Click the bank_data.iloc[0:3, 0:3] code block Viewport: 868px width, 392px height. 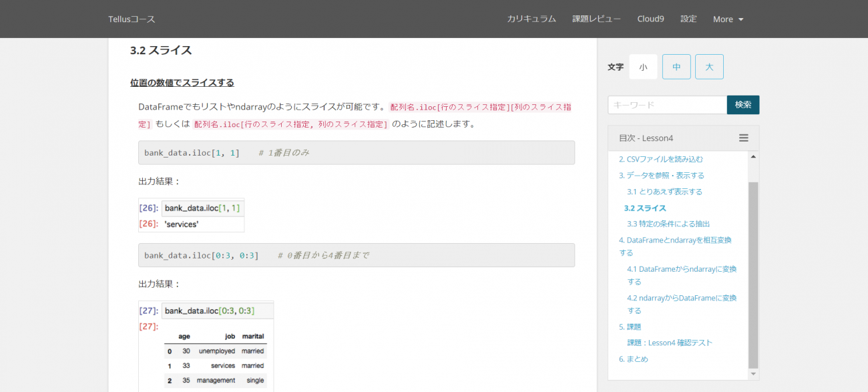357,255
